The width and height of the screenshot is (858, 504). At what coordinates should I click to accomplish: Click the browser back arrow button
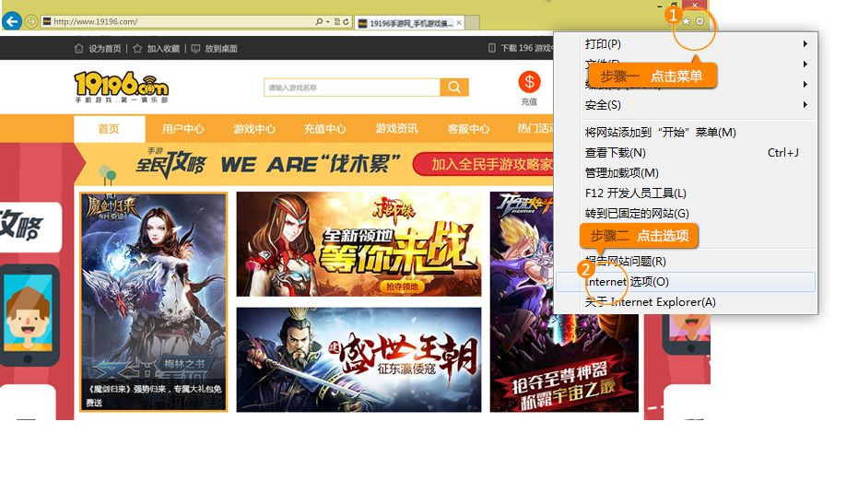click(x=11, y=21)
